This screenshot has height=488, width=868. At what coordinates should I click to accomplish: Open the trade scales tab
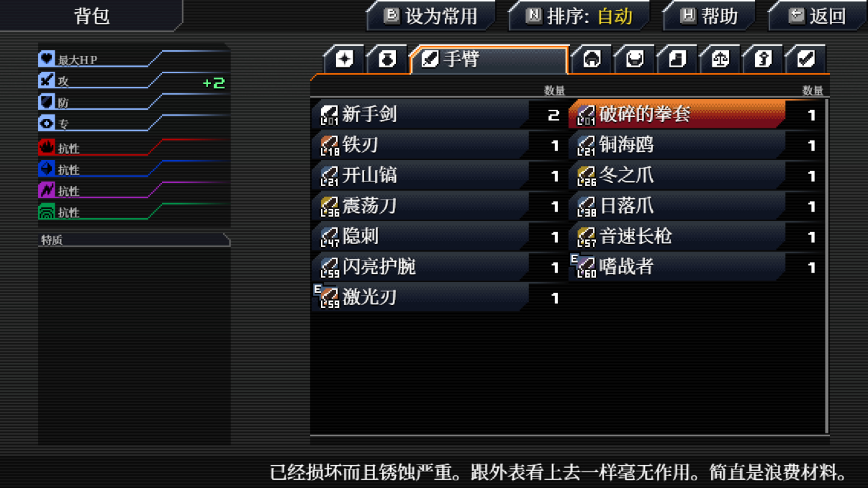(720, 59)
